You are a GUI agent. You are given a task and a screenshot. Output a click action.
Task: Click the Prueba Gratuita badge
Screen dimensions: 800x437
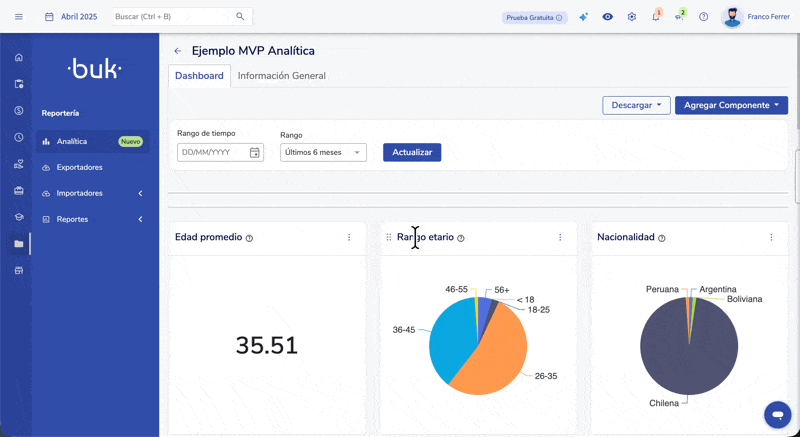(x=535, y=17)
